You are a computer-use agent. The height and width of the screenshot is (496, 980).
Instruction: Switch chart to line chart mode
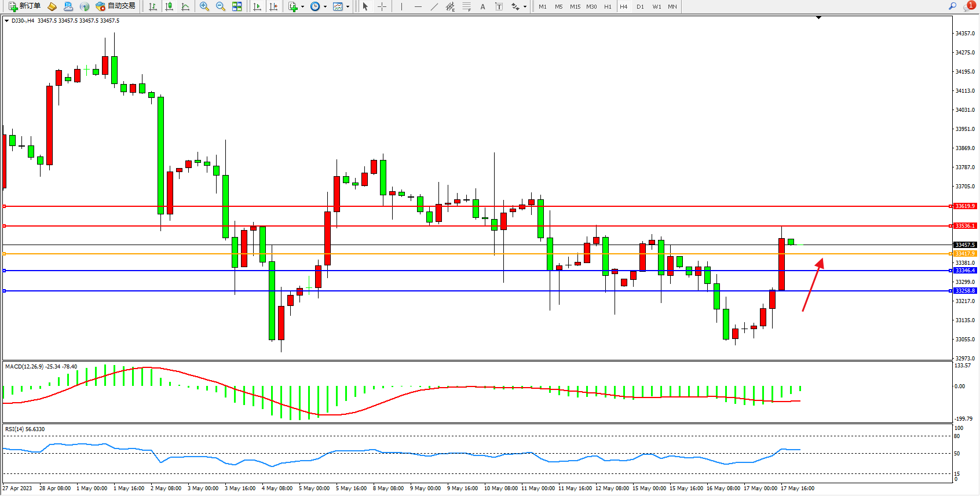pos(185,6)
